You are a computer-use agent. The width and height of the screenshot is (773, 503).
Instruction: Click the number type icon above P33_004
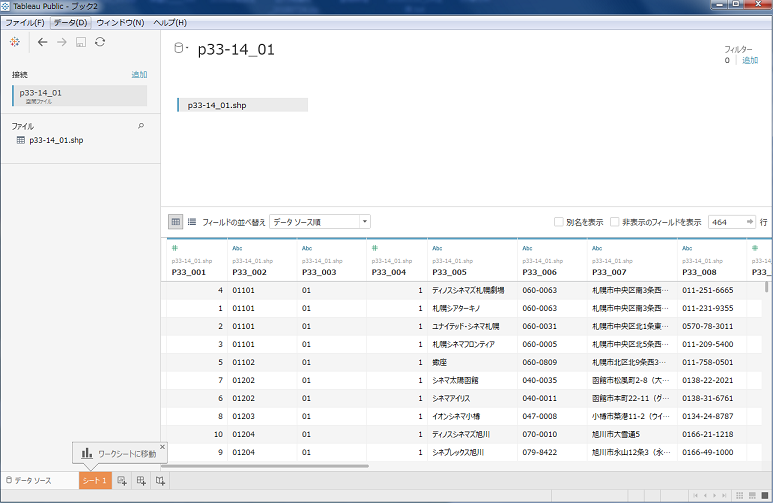375,248
